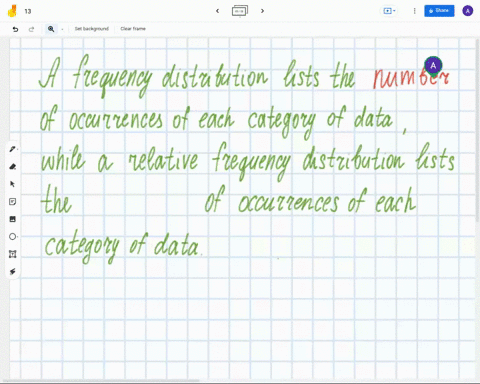Click the zoom magnifier button
480x384 pixels.
tap(51, 29)
